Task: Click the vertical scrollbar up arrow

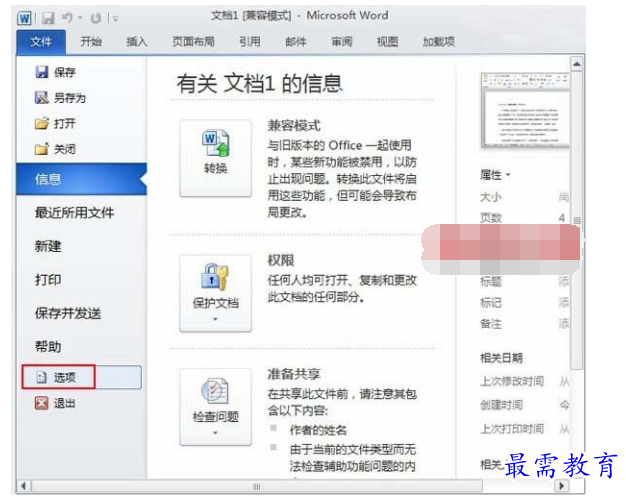Action: point(576,64)
